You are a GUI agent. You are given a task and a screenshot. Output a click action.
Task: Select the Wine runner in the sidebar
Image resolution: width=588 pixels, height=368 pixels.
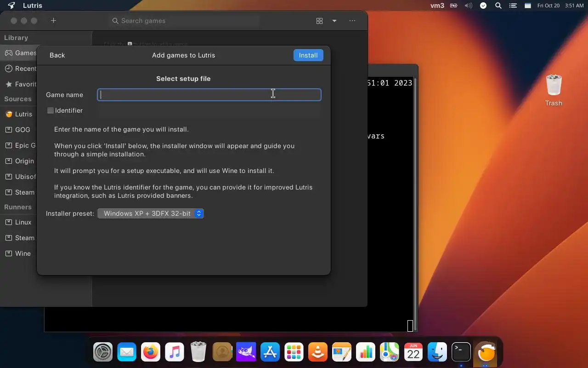[x=19, y=253]
